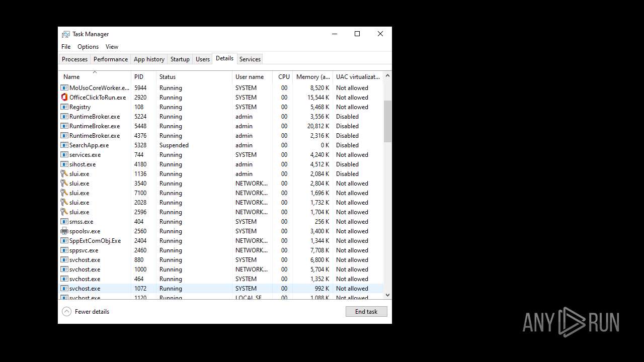Click the sppsvc.exe process icon
The width and height of the screenshot is (644, 362).
click(64, 250)
